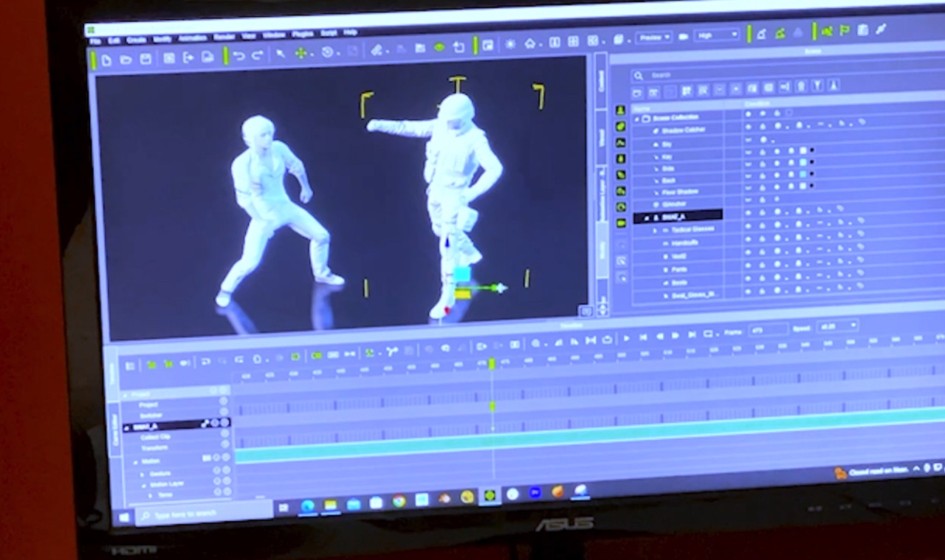Image resolution: width=945 pixels, height=560 pixels.
Task: Click the Save Project icon
Action: pos(145,58)
